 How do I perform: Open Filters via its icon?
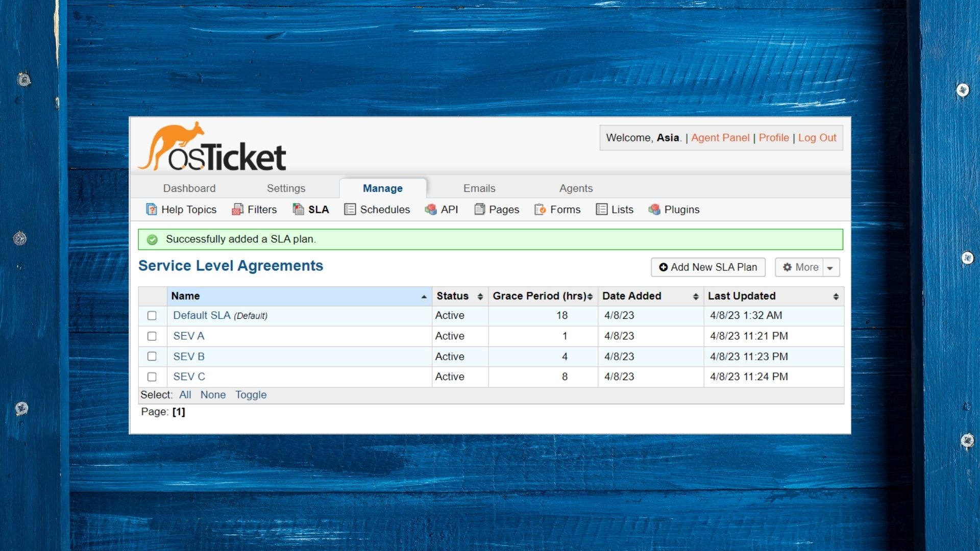click(x=237, y=209)
